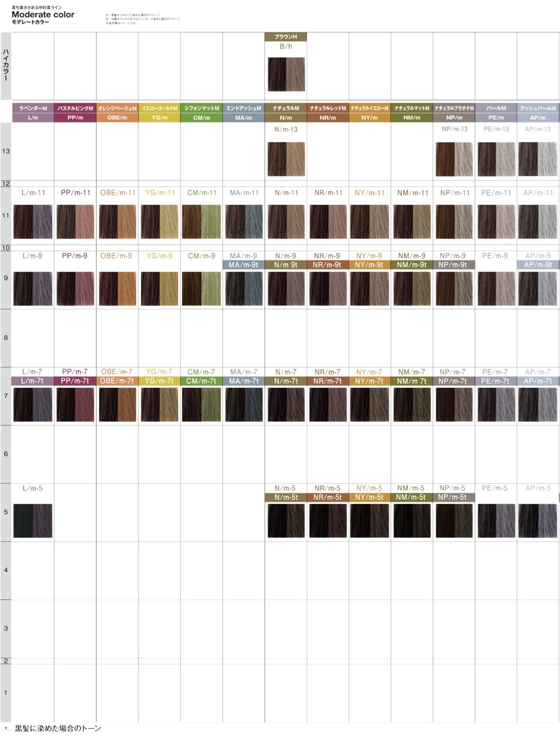Screen dimensions: 560x739
Task: Open the ラベンダーM L/m column header
Action: [x=33, y=112]
